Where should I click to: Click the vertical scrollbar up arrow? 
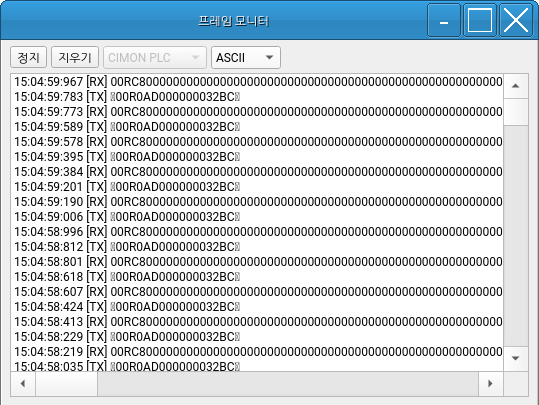click(x=516, y=86)
